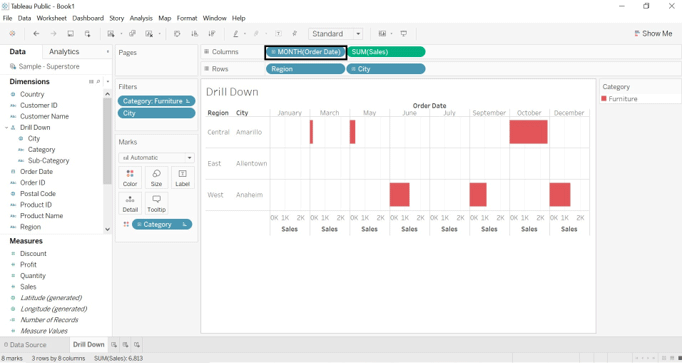
Task: Open the Dashboard menu
Action: (88, 18)
